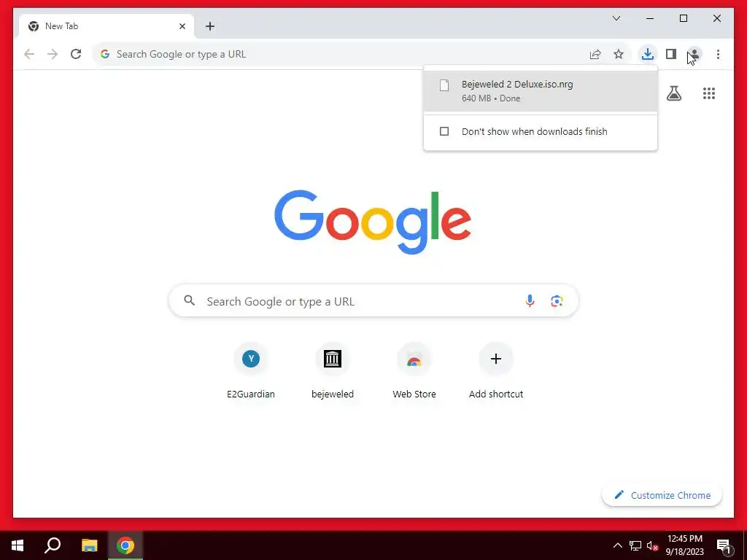Screen dimensions: 747x560
Task: Click the Google logo
Action: pos(373,222)
